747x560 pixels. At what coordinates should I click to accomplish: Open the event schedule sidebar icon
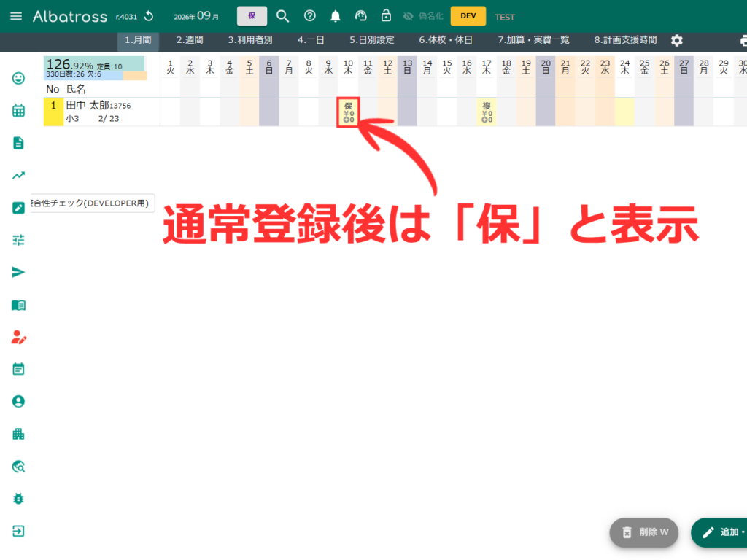pyautogui.click(x=18, y=369)
